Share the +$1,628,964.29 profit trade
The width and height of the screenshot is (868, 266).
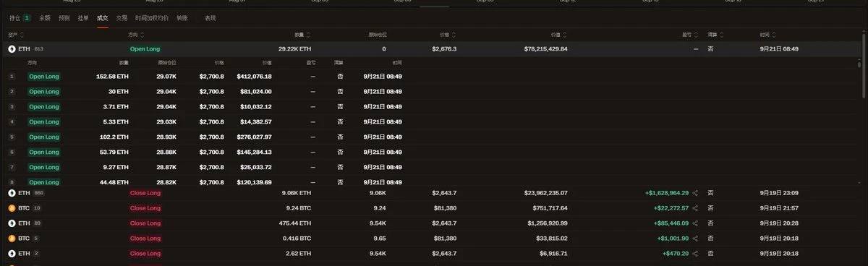coord(695,193)
